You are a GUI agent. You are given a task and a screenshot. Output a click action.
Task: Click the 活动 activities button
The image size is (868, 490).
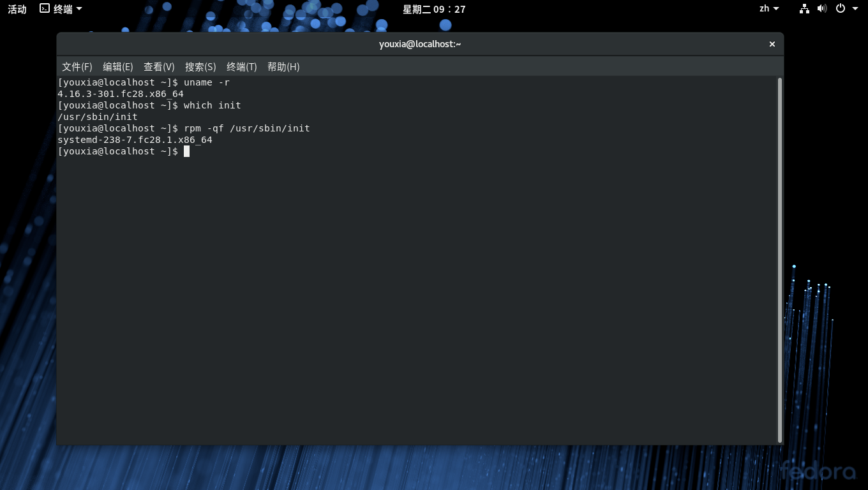17,9
